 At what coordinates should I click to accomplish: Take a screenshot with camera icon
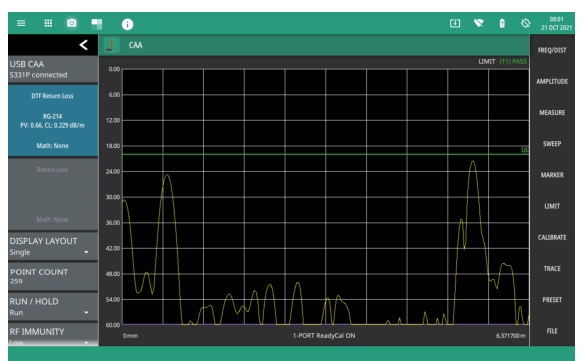[x=71, y=23]
